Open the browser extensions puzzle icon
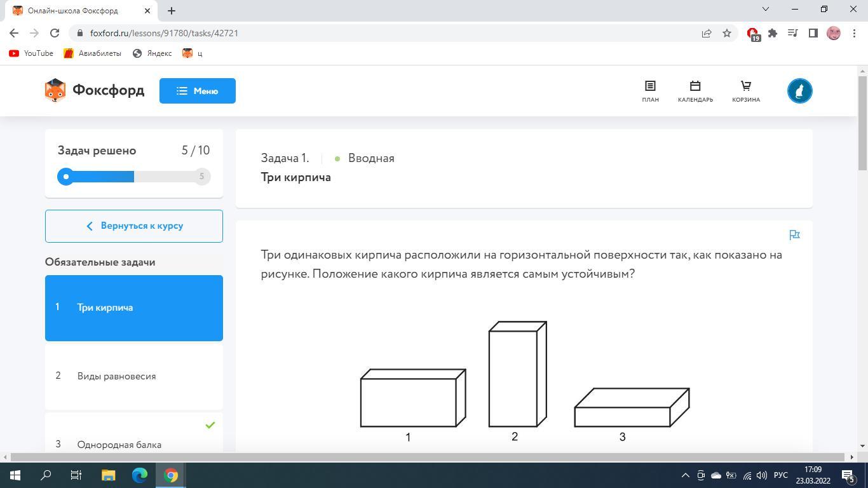 coord(773,33)
